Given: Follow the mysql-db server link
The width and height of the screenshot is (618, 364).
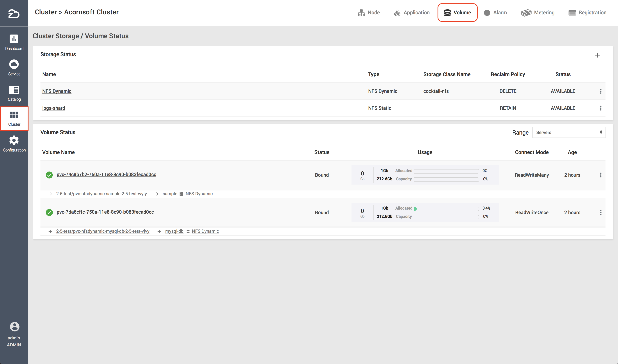Looking at the screenshot, I should click(x=174, y=231).
